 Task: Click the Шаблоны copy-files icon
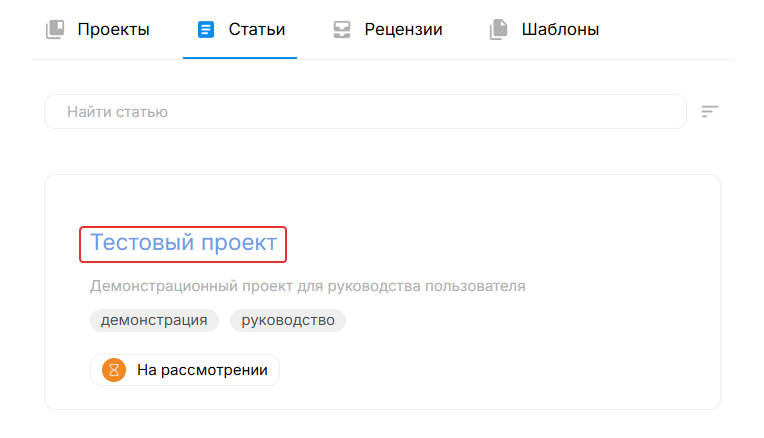click(498, 29)
